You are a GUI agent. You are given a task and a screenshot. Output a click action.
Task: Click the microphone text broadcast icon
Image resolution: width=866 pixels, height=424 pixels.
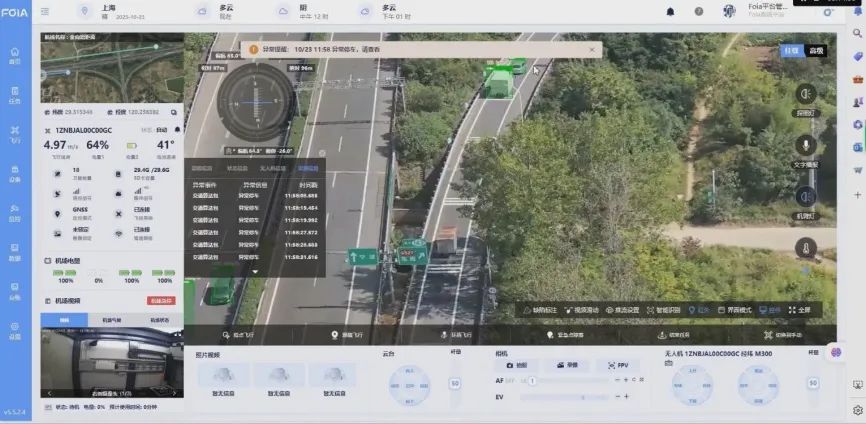tap(805, 146)
